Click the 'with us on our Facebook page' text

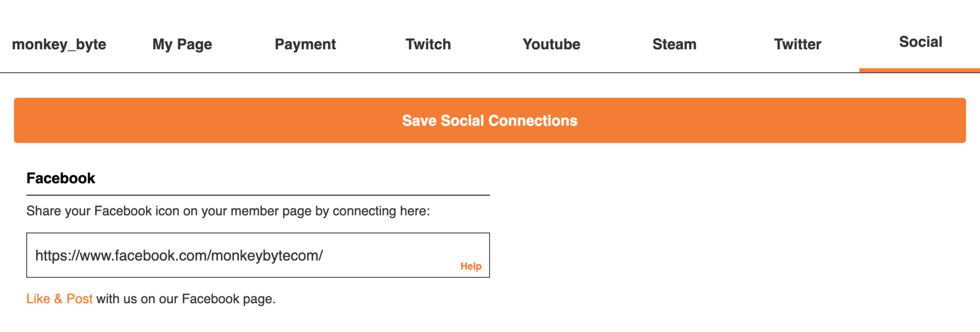point(186,299)
